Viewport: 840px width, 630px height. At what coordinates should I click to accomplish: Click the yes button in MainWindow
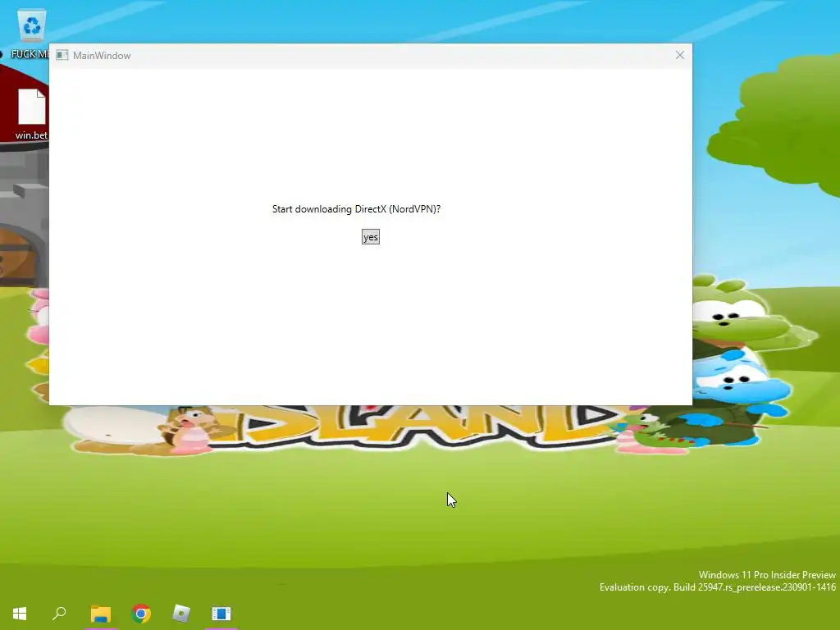[x=370, y=237]
